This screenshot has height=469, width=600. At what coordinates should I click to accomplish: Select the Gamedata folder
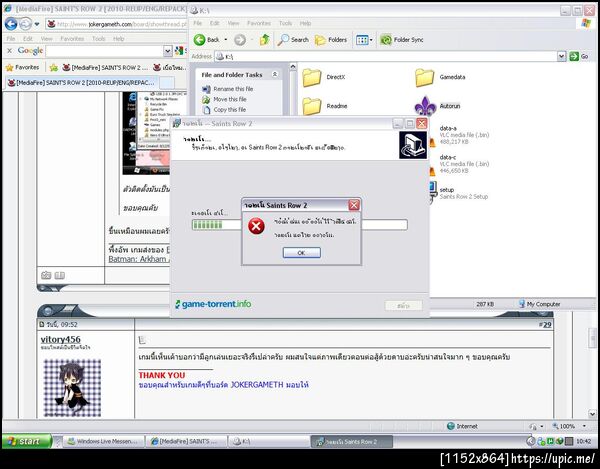[440, 77]
